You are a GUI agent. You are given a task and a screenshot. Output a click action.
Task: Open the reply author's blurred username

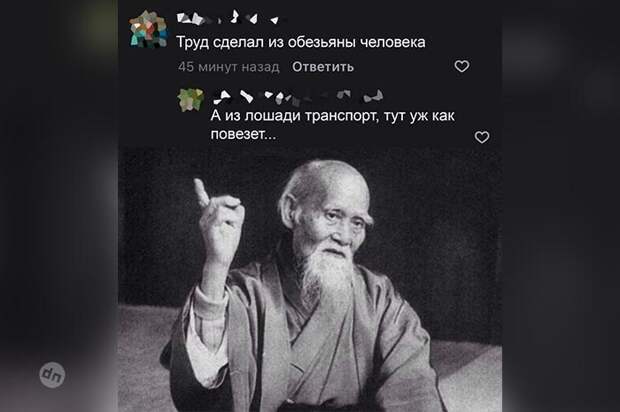tap(298, 96)
